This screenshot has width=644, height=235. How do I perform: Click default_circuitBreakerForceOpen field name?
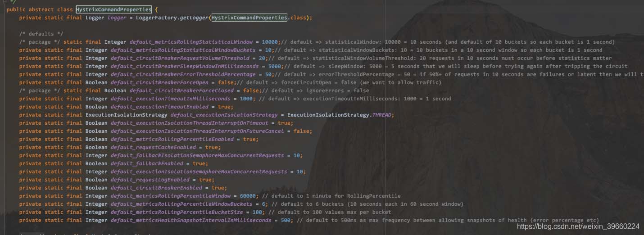point(159,82)
